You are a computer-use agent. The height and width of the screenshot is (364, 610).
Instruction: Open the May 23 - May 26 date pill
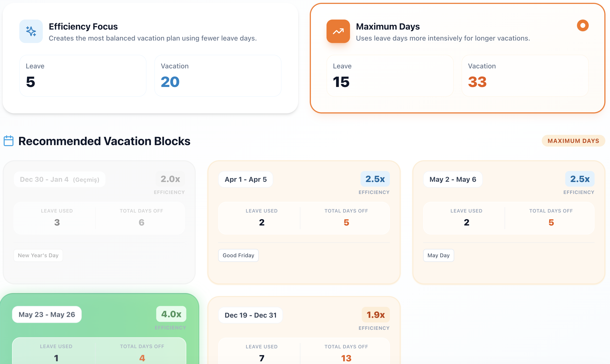[x=47, y=314]
